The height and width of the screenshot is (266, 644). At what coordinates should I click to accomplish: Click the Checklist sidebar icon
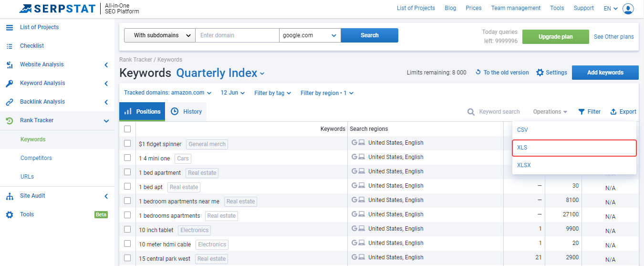[x=10, y=46]
